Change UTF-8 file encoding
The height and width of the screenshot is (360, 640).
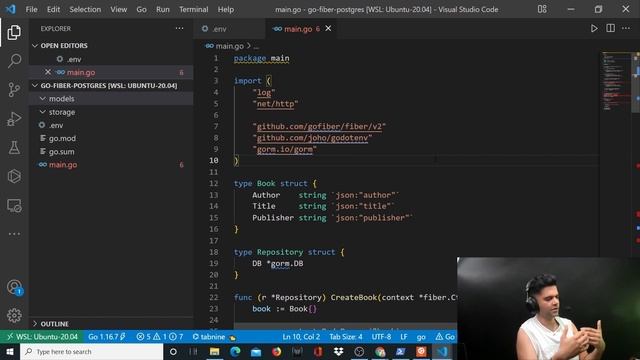point(381,337)
